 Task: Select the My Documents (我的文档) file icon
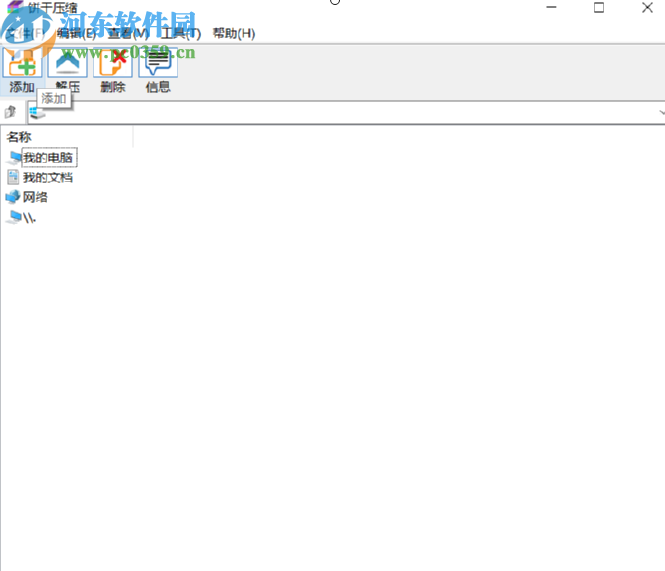(13, 177)
